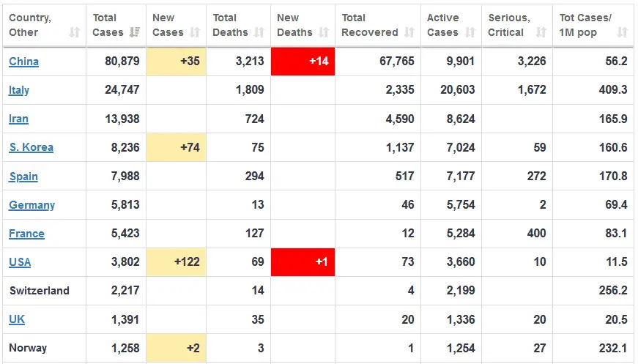
Task: Sort by Serious, Critical arrows icon
Action: 541,32
